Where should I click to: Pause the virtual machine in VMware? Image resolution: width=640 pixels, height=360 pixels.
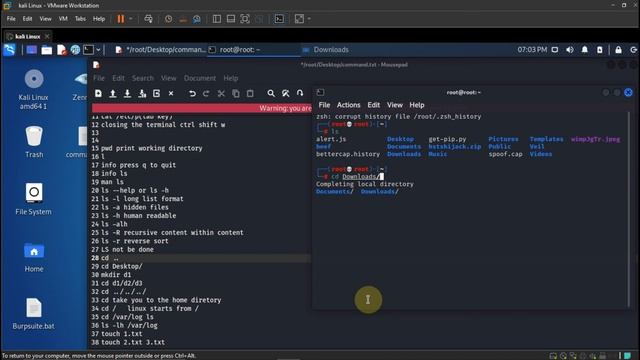click(x=121, y=19)
